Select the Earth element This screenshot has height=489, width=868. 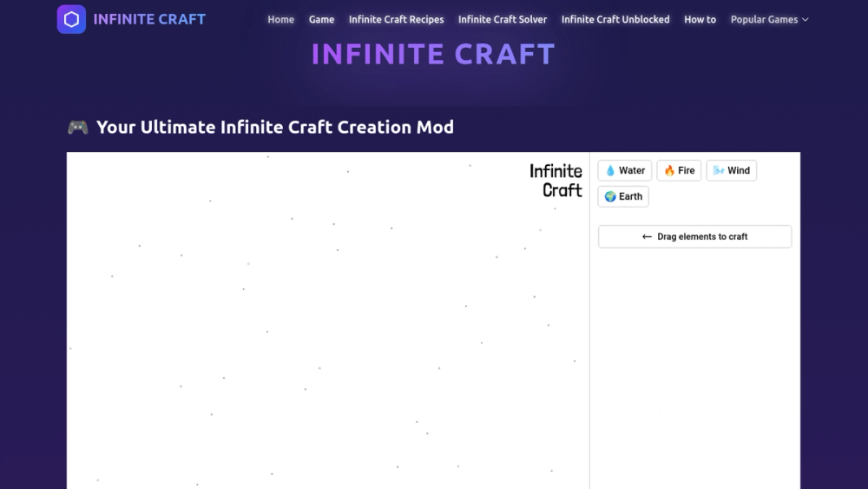coord(623,196)
